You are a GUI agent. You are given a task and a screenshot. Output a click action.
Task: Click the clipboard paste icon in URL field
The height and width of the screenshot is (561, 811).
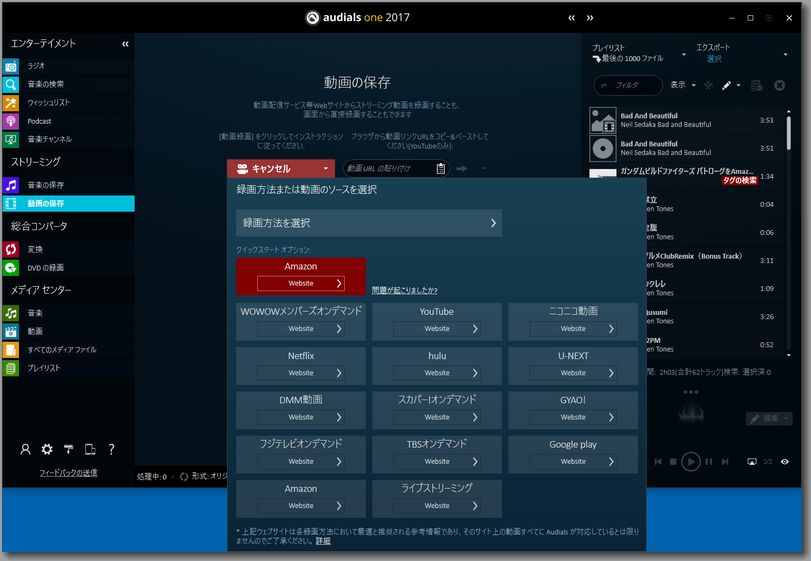click(x=441, y=169)
